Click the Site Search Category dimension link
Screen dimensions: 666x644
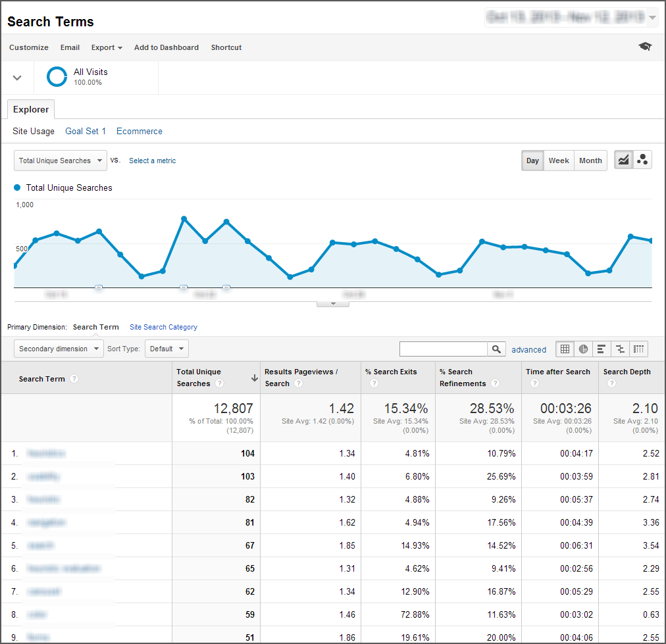click(163, 327)
